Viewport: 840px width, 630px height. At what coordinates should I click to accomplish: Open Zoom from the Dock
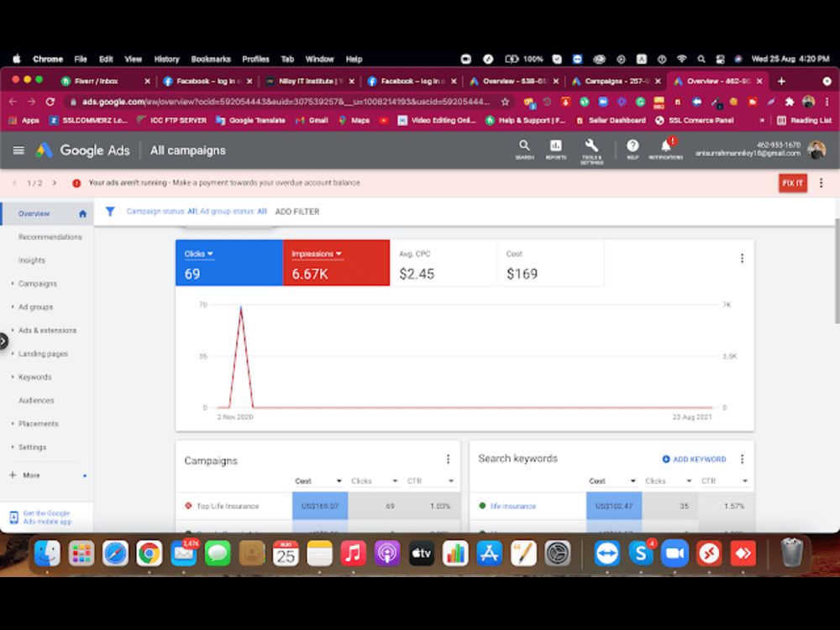click(675, 554)
